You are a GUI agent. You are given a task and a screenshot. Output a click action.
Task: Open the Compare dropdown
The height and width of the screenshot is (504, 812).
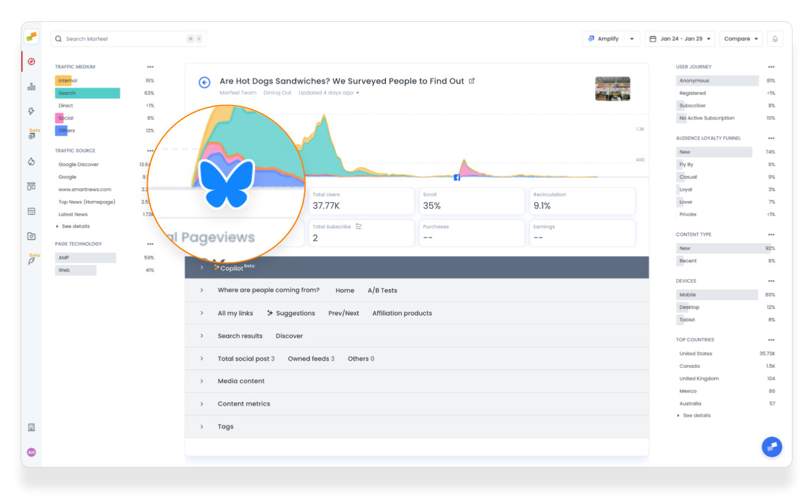(x=741, y=39)
